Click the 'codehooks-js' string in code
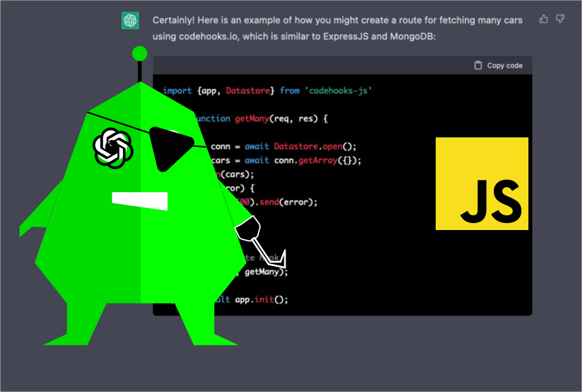This screenshot has height=392, width=582. click(x=338, y=91)
